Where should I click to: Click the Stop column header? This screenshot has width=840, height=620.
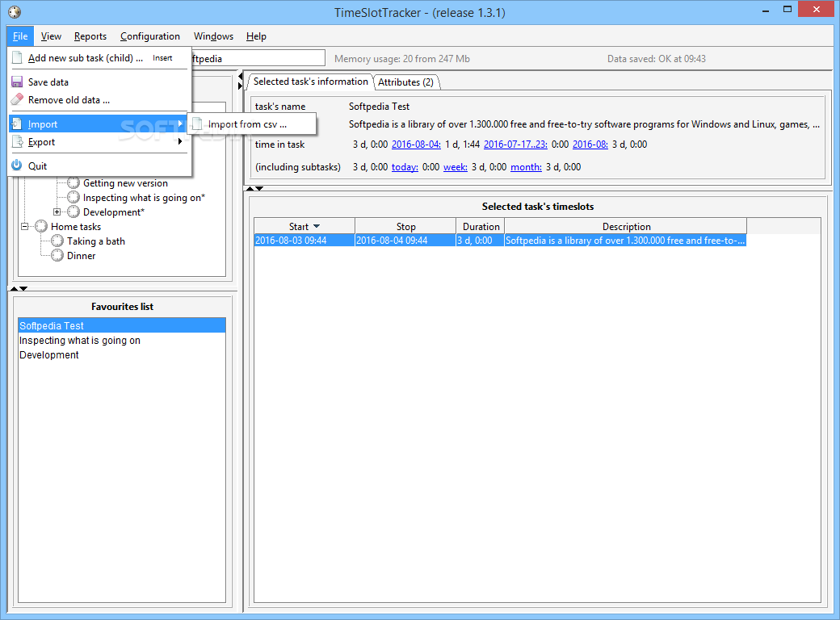coord(405,227)
